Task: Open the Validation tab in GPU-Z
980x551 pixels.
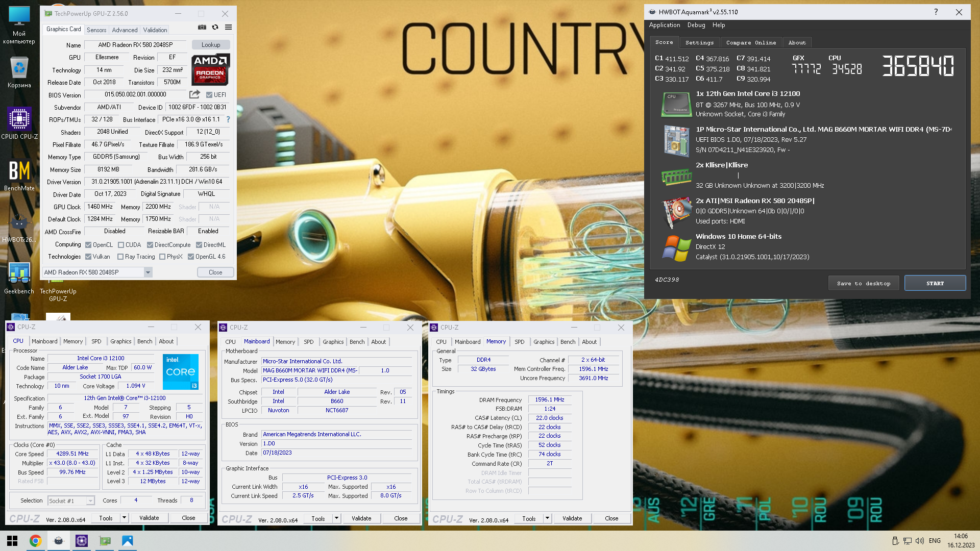Action: (x=155, y=30)
